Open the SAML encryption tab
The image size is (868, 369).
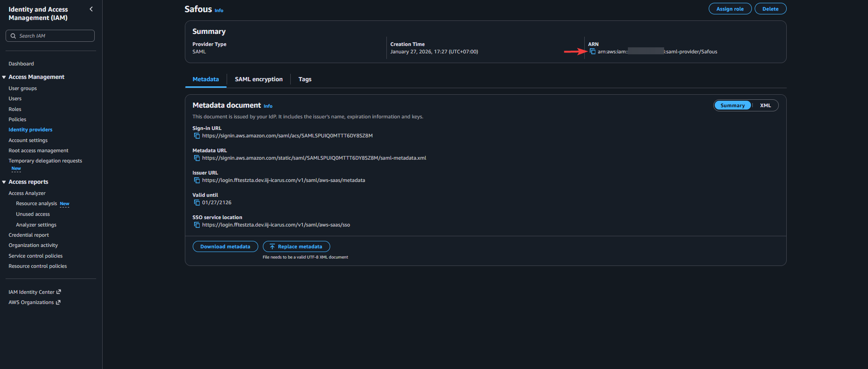coord(259,79)
